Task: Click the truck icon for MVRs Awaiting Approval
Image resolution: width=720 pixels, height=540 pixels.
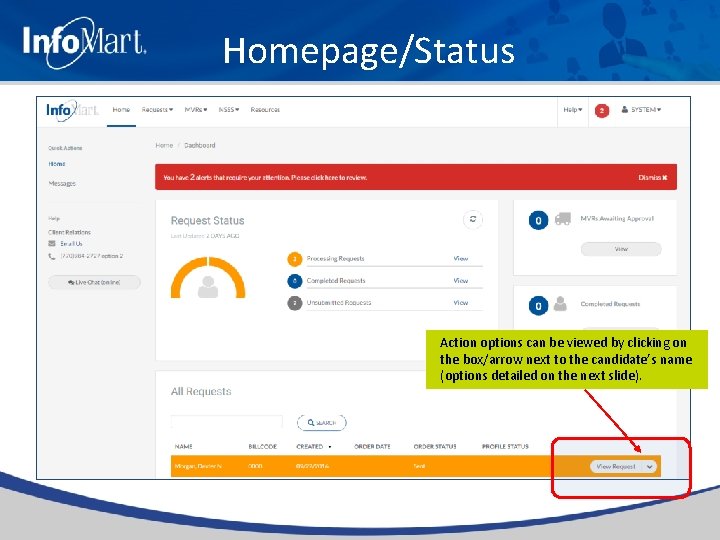Action: (562, 219)
